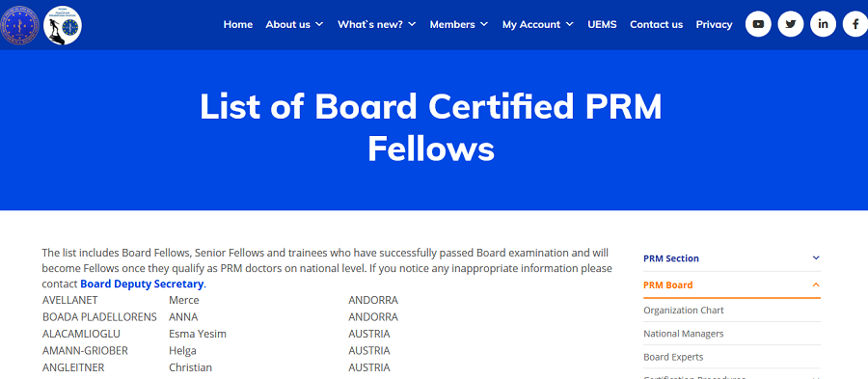This screenshot has height=379, width=868.
Task: Go to the Home menu item
Action: [238, 24]
